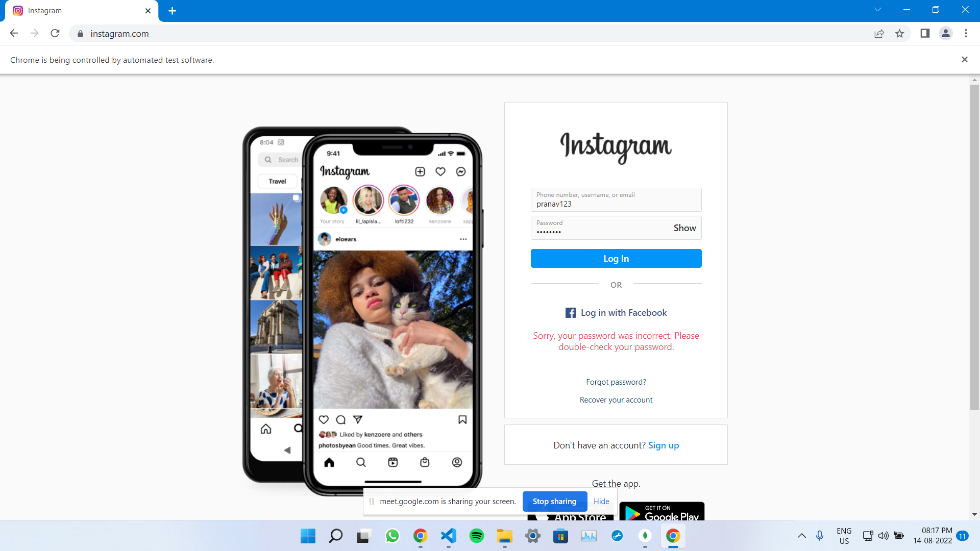Click the Facebook logo icon
Screen dimensions: 980x551
click(570, 313)
